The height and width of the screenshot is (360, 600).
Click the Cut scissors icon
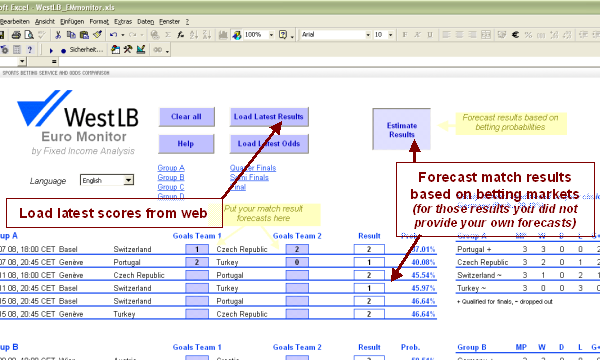pos(58,35)
